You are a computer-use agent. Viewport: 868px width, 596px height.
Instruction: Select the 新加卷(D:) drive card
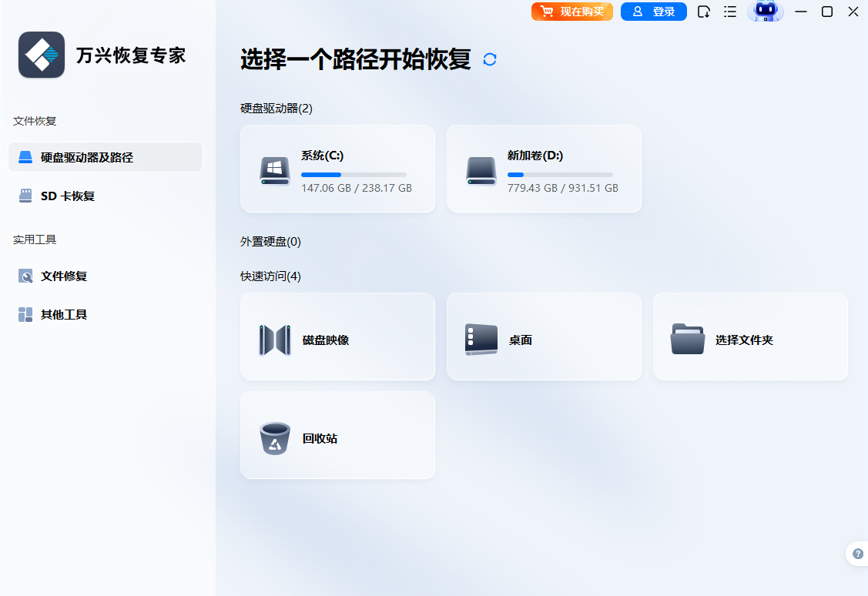click(x=544, y=169)
